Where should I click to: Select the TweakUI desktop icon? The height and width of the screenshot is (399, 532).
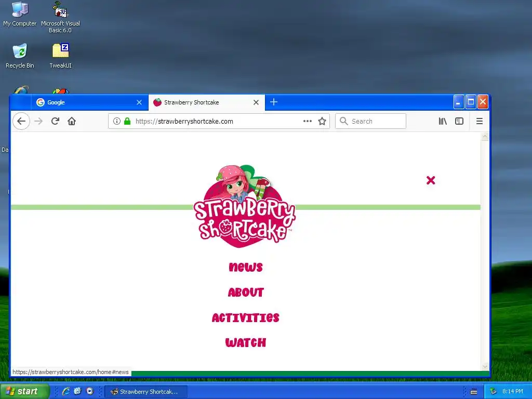tap(60, 56)
